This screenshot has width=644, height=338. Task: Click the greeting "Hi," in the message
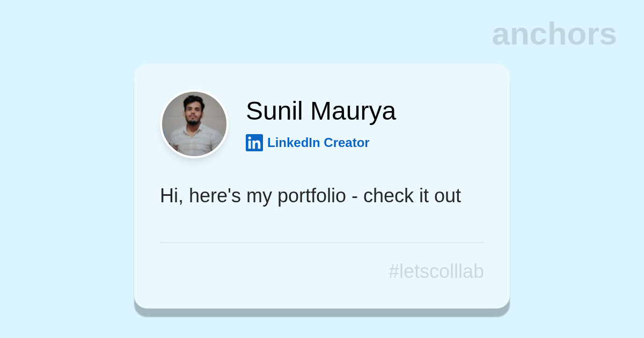point(171,196)
